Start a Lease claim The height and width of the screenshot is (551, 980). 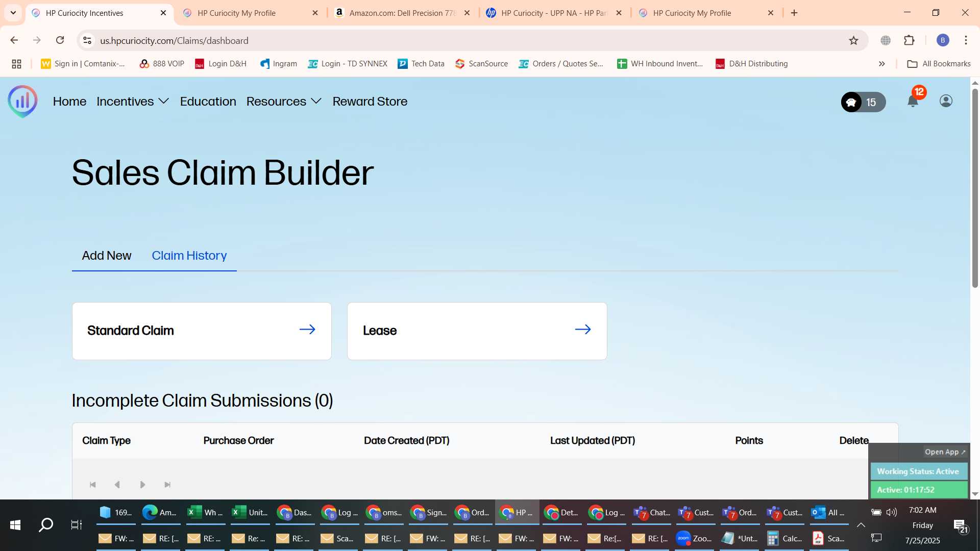click(477, 331)
